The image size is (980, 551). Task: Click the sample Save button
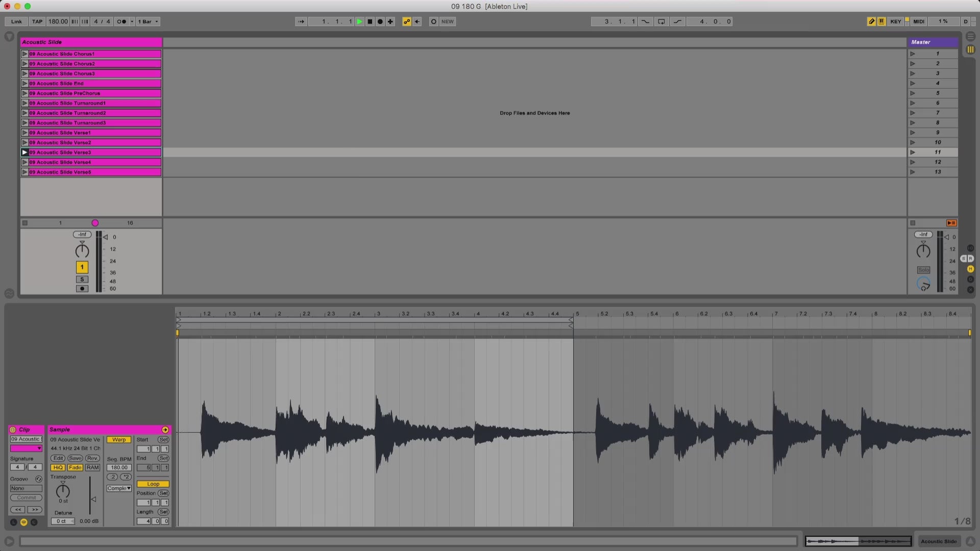75,458
